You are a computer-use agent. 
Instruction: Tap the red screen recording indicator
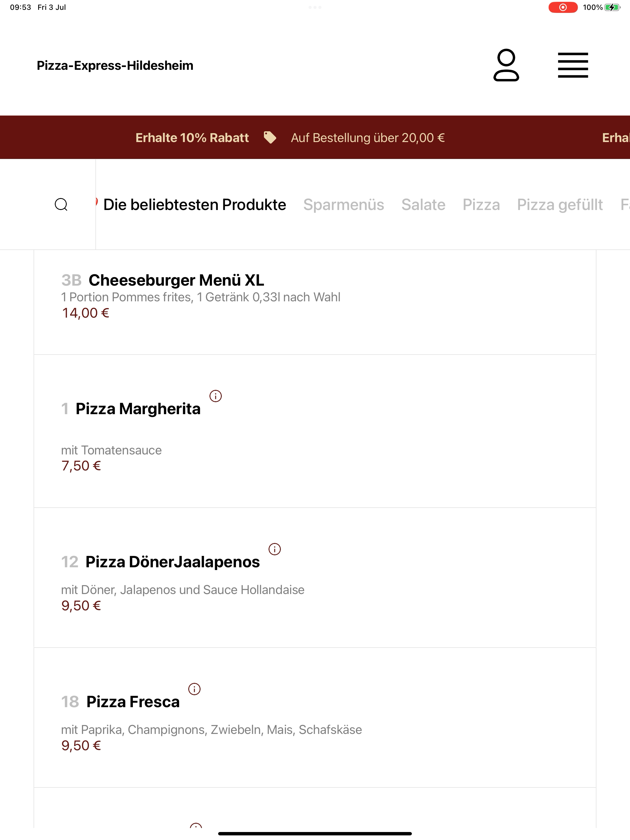click(x=563, y=7)
